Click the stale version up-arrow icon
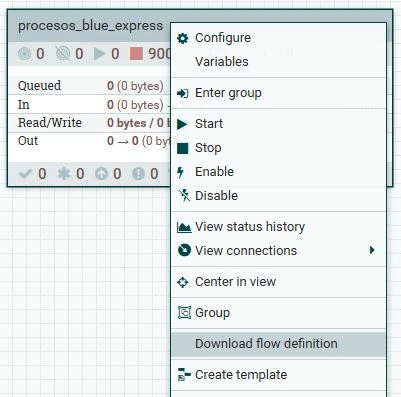This screenshot has width=401, height=397. click(101, 174)
